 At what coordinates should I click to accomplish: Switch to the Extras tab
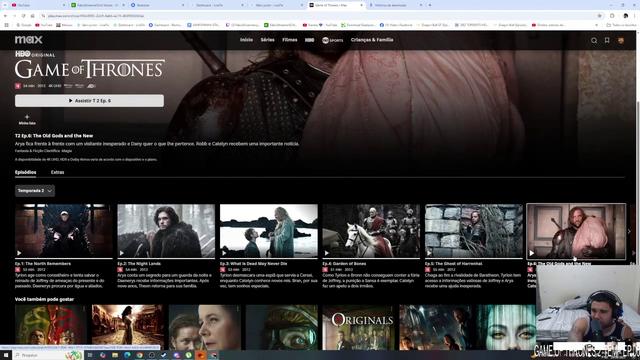click(x=58, y=172)
